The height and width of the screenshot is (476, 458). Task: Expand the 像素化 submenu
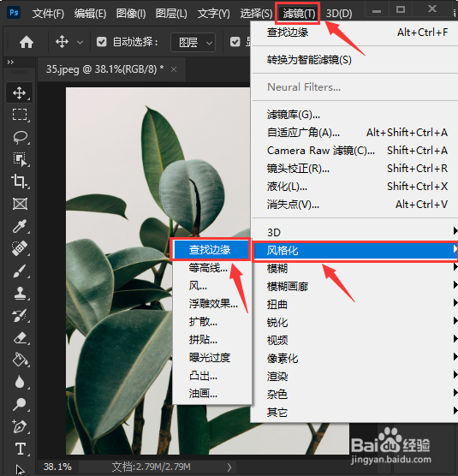(x=354, y=359)
